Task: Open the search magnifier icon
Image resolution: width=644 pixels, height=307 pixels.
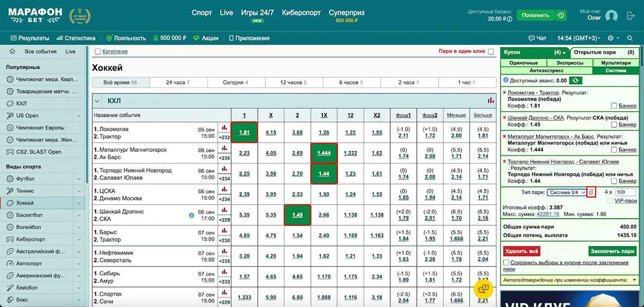Action: 630,38
